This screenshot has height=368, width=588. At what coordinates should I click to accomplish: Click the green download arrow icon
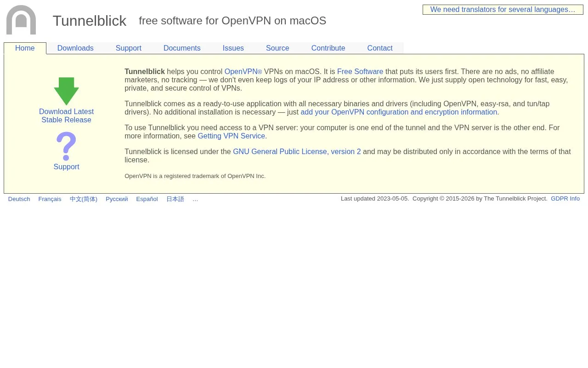66,91
